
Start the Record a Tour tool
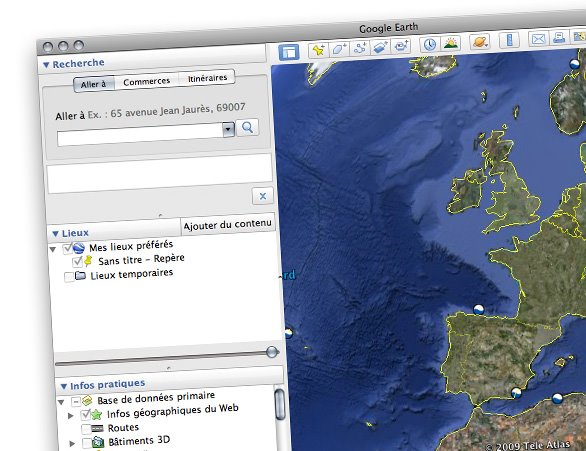click(x=401, y=46)
